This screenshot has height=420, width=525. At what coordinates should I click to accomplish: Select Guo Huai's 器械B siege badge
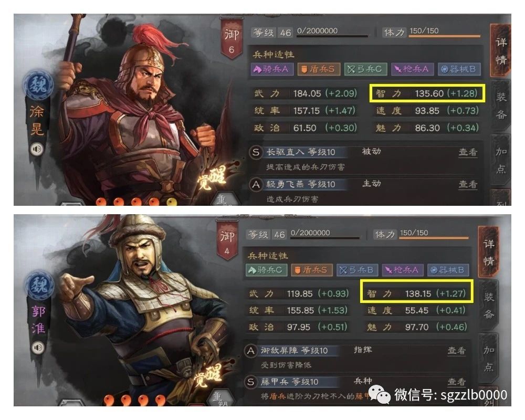tap(448, 270)
